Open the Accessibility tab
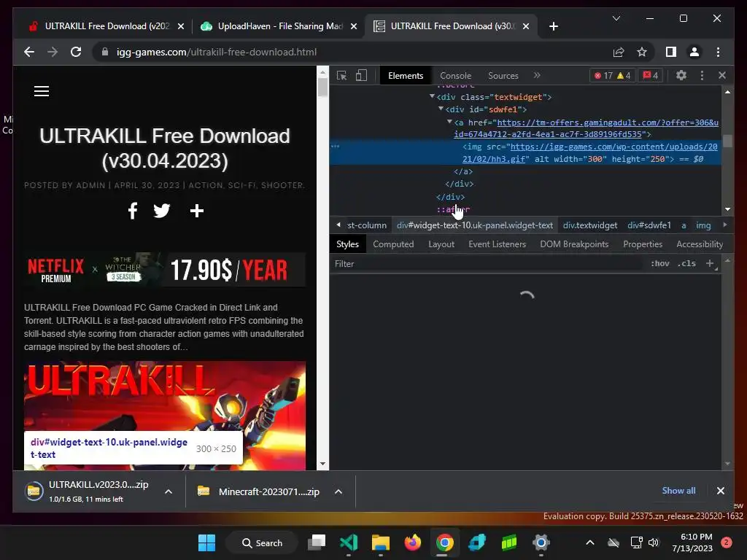The height and width of the screenshot is (560, 747). tap(700, 244)
